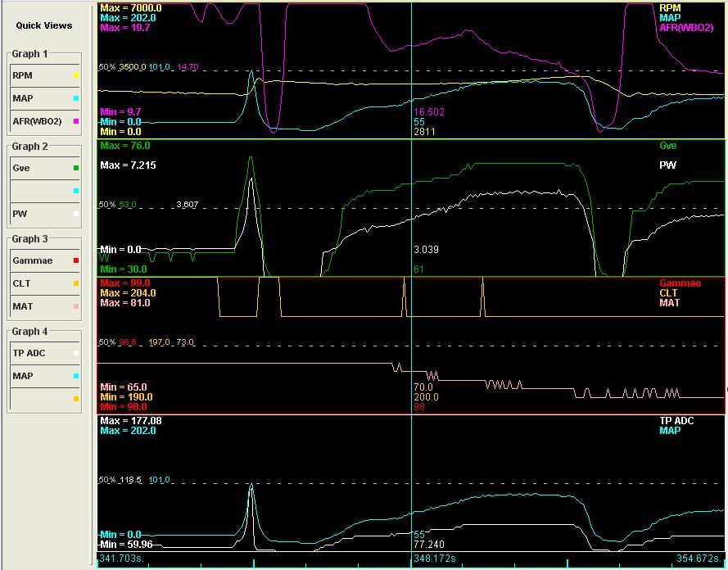The width and height of the screenshot is (728, 570).
Task: Click the magenta swatch beside AFR(WBO2)
Action: coord(75,121)
